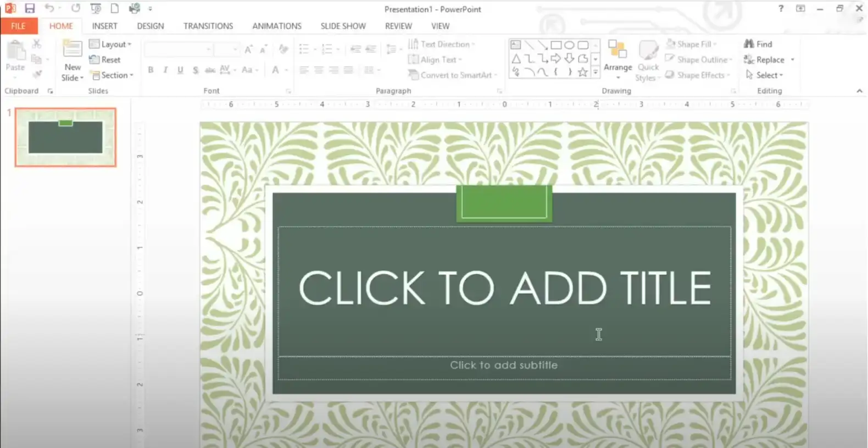Click the New Slide icon
868x448 pixels.
pyautogui.click(x=72, y=50)
